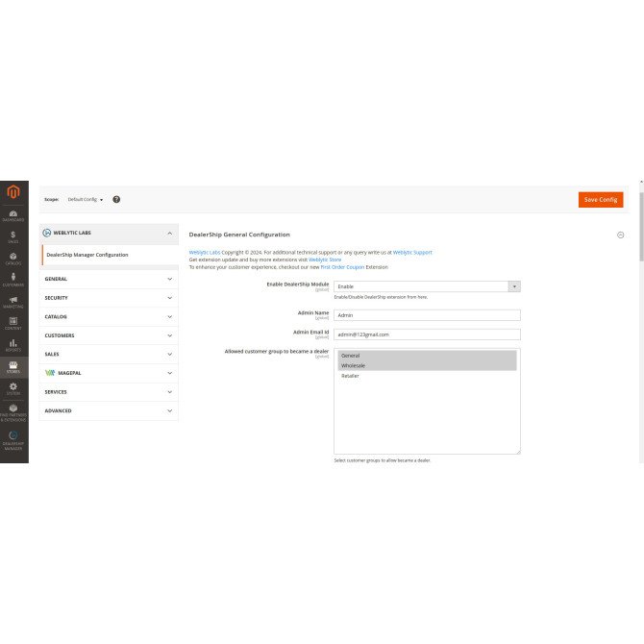Expand the Catalog config section

[x=109, y=316]
